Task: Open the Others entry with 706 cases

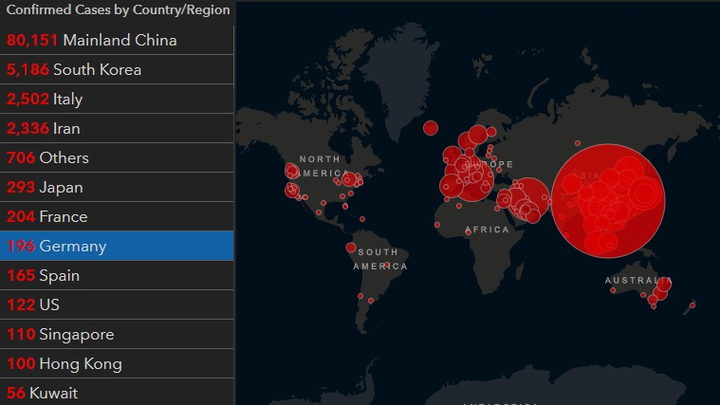Action: pos(117,158)
